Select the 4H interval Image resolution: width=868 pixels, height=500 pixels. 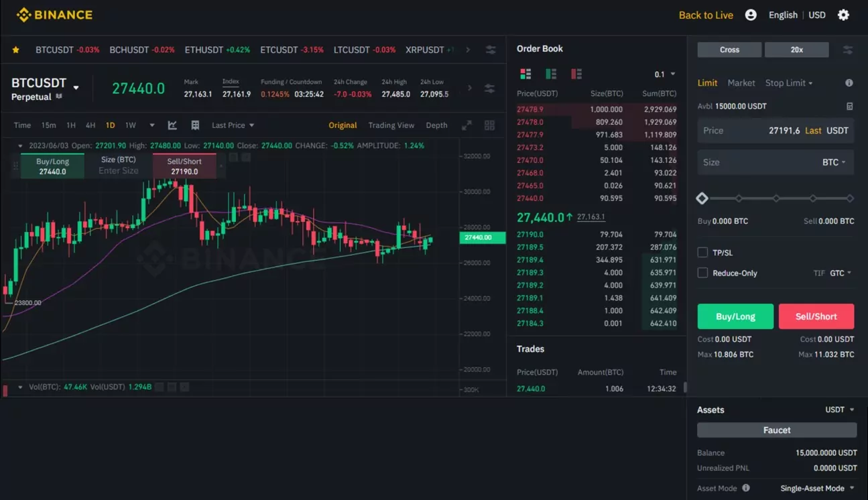[90, 125]
